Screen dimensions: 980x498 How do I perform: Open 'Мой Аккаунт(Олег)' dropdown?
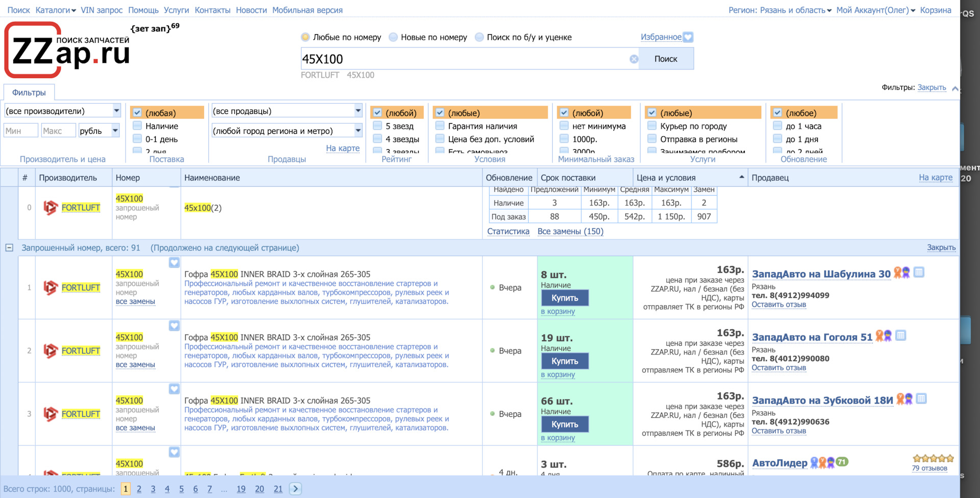(x=876, y=10)
